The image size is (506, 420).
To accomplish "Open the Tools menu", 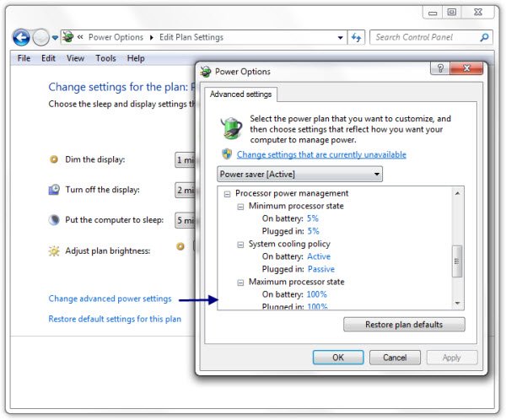I will coord(105,58).
